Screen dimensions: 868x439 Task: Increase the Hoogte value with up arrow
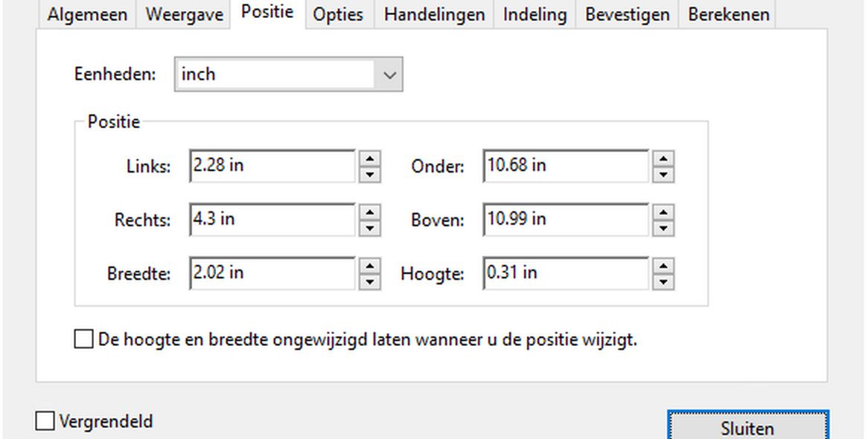tap(663, 265)
